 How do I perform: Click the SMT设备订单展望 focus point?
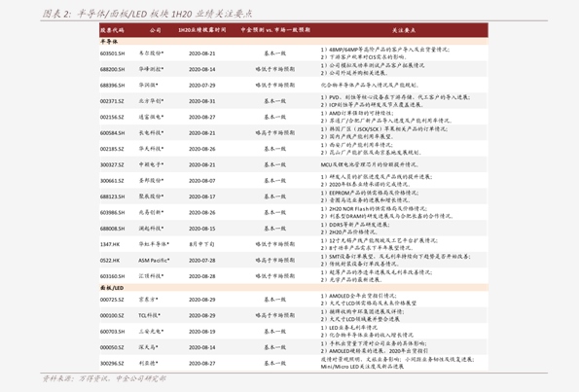tap(395, 257)
